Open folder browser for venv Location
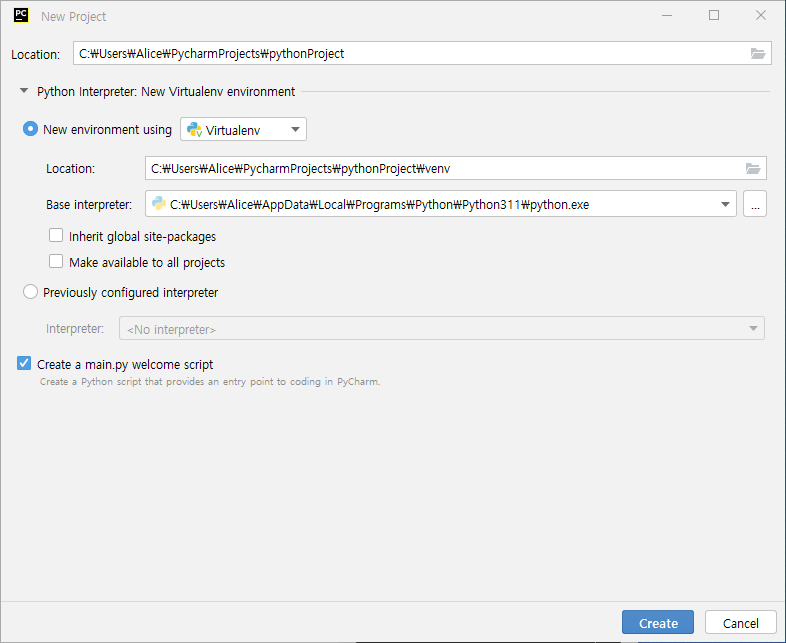 [x=752, y=168]
